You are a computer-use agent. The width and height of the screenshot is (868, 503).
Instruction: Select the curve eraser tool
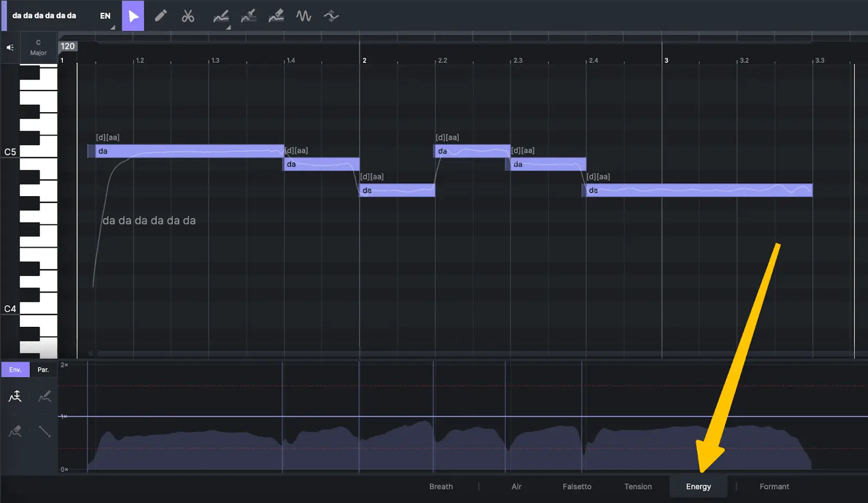pos(276,16)
